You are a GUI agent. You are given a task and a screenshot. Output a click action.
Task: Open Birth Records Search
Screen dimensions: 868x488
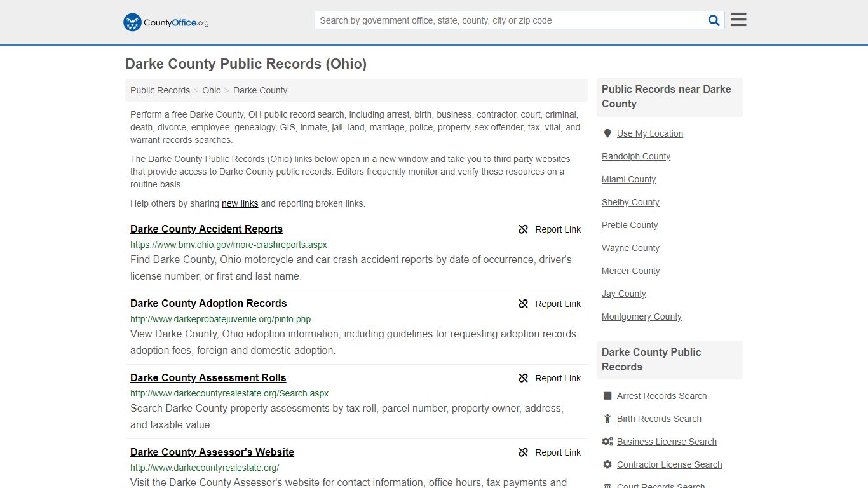coord(659,419)
